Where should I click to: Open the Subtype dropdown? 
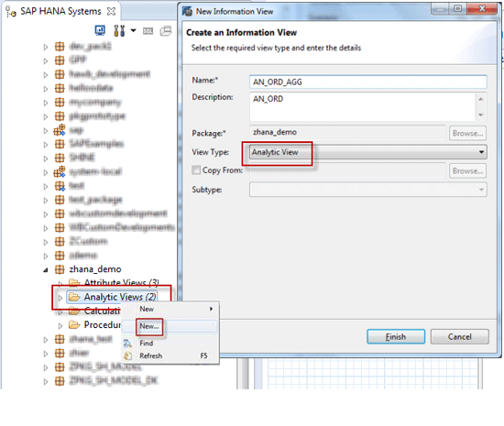tap(367, 190)
